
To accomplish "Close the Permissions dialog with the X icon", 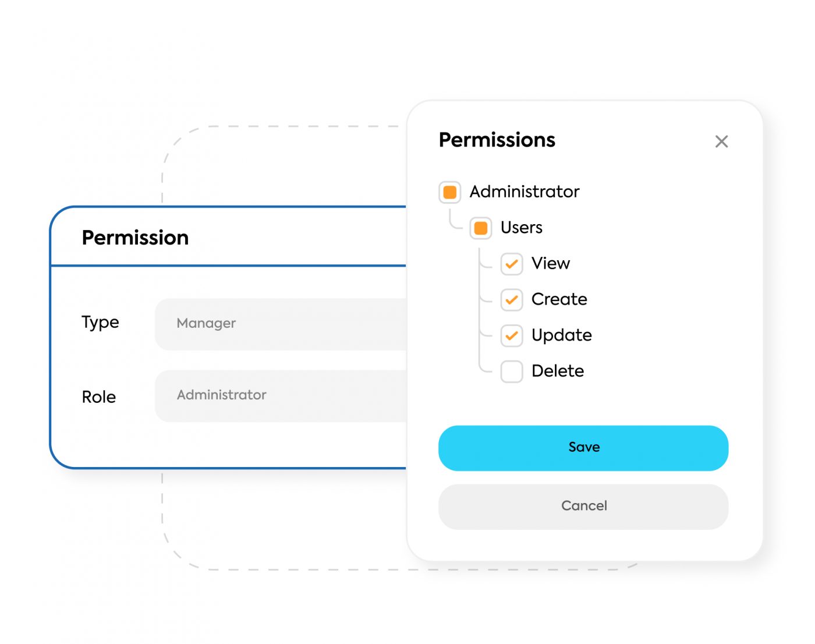I will [x=721, y=141].
